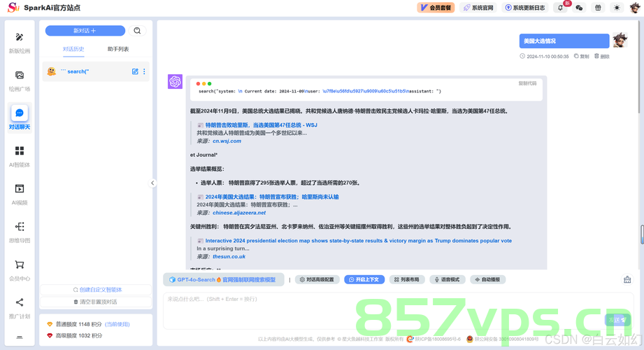Image resolution: width=644 pixels, height=350 pixels.
Task: Click 创建自定义智能体 button
Action: 97,290
